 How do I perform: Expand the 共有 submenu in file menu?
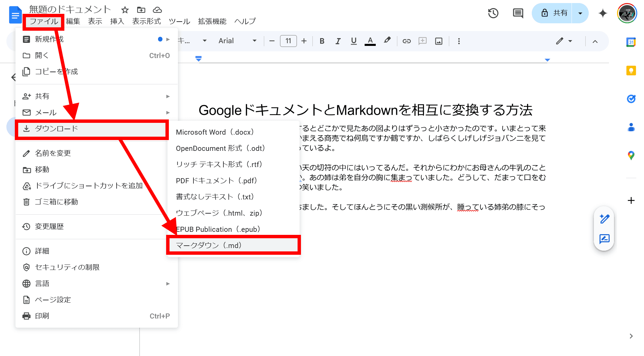[x=97, y=96]
